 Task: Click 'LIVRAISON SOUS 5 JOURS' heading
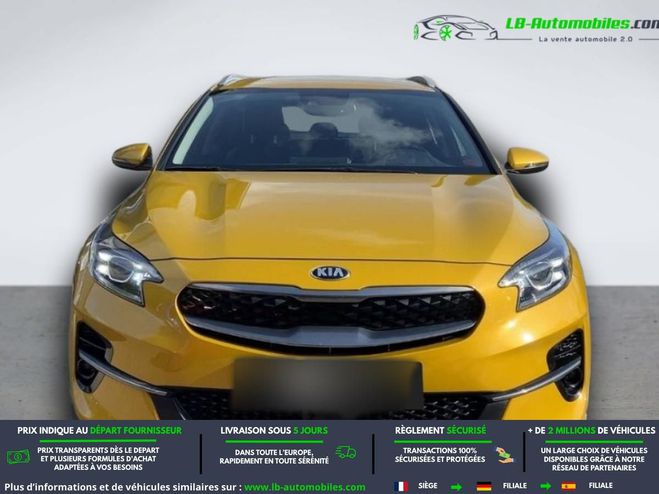click(x=274, y=431)
